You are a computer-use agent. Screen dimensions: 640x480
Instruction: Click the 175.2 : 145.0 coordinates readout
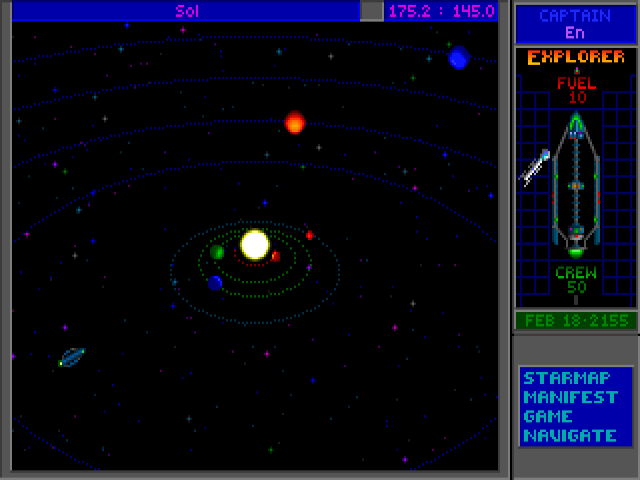[x=441, y=11]
